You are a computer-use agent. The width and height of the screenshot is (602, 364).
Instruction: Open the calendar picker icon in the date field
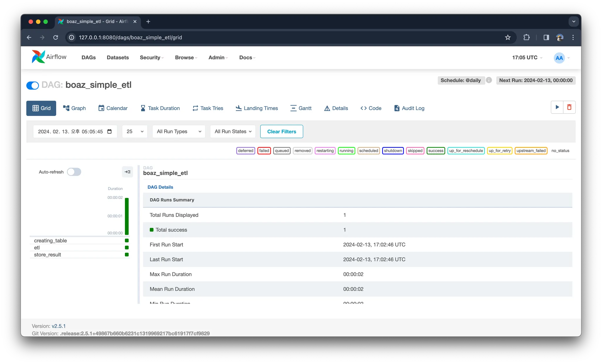coord(110,132)
